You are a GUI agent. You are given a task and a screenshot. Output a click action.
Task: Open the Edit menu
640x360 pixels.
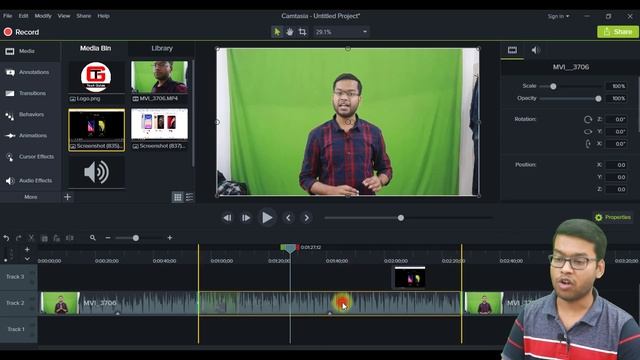pos(23,16)
